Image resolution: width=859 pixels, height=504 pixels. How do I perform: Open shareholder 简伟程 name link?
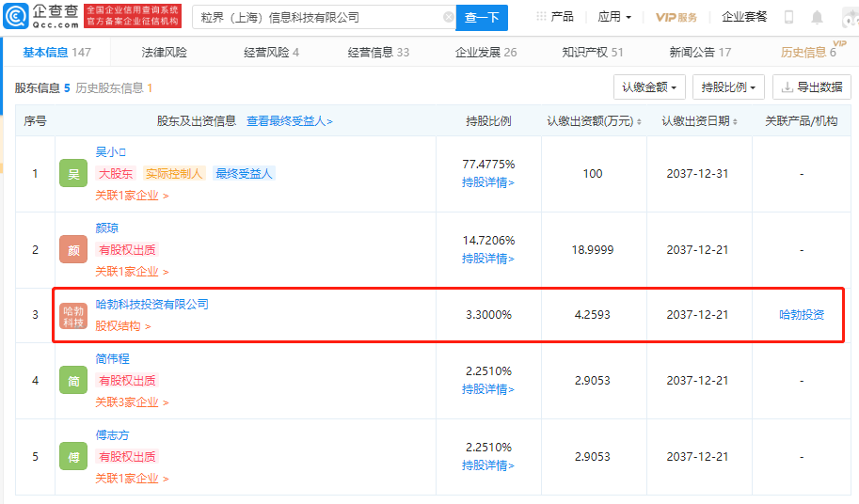point(112,358)
